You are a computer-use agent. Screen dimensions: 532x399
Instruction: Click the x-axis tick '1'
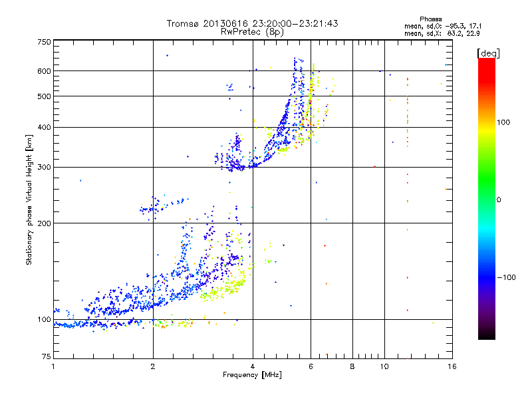tap(53, 366)
